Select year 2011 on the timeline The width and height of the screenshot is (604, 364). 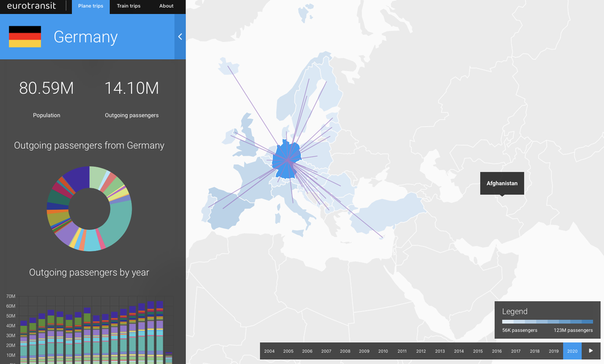pyautogui.click(x=402, y=351)
